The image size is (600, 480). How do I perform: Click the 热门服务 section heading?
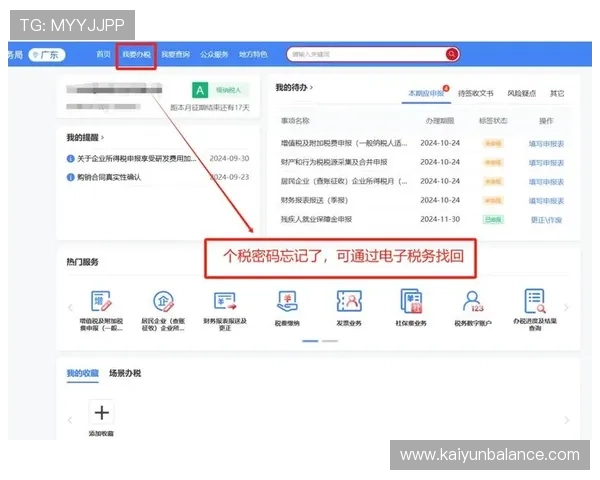click(82, 262)
